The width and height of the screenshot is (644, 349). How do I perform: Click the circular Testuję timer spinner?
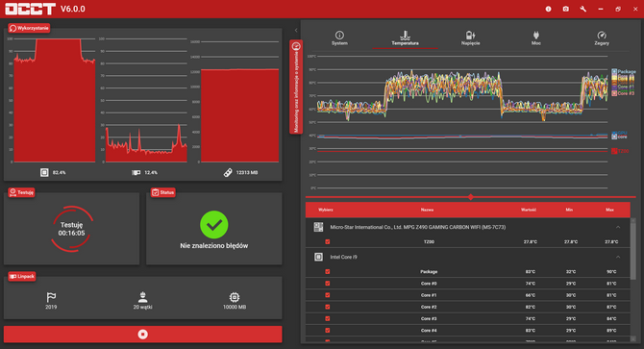click(x=71, y=229)
